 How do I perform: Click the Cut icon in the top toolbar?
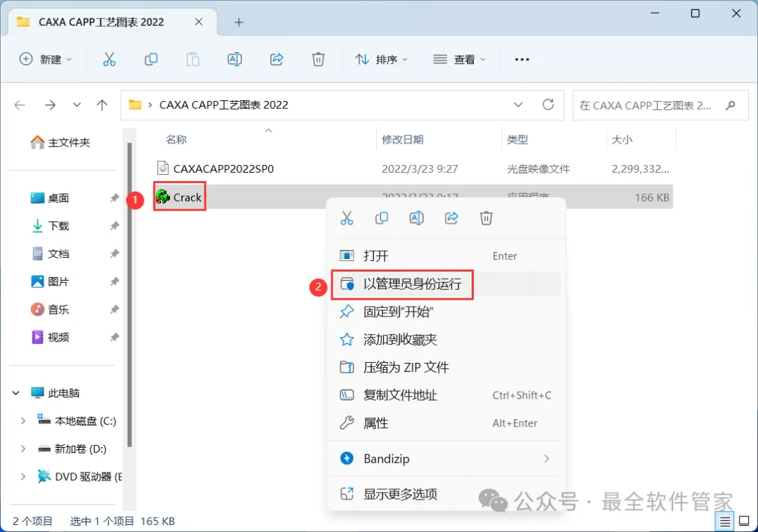coord(109,60)
